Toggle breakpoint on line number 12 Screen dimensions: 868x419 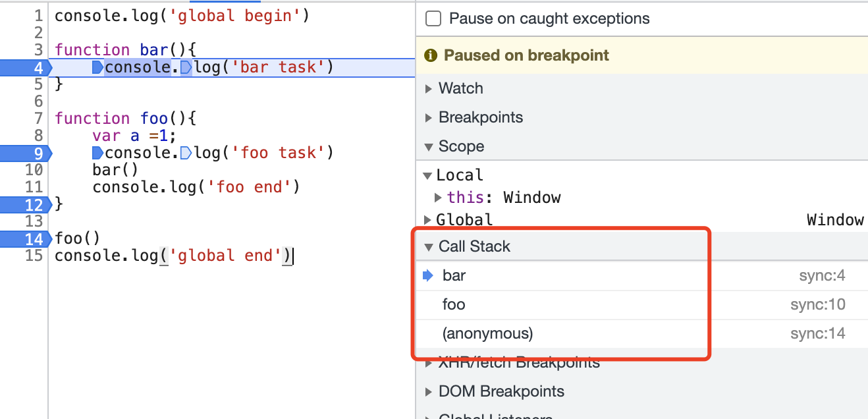point(25,204)
